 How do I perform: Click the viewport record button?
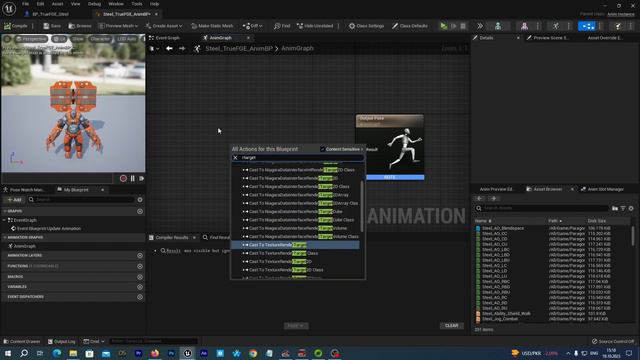(x=123, y=178)
